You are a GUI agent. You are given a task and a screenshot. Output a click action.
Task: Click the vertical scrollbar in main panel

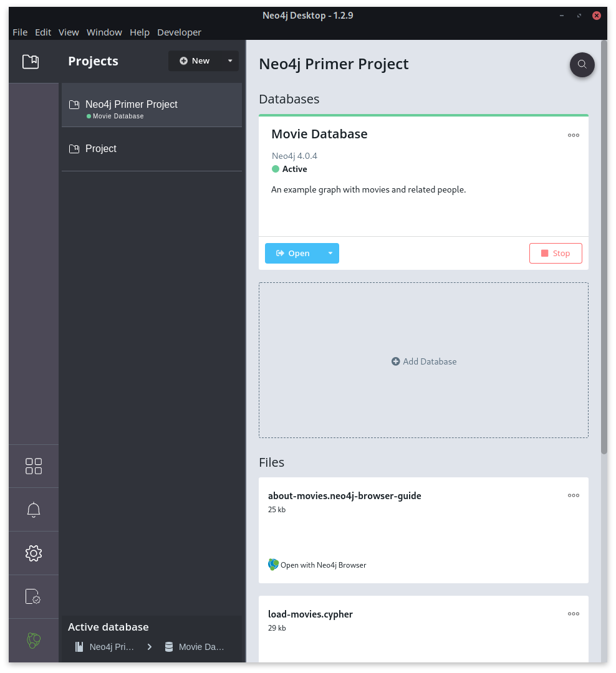click(604, 249)
